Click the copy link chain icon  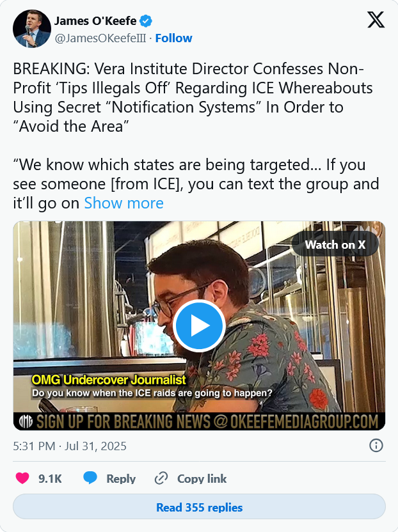coord(161,478)
